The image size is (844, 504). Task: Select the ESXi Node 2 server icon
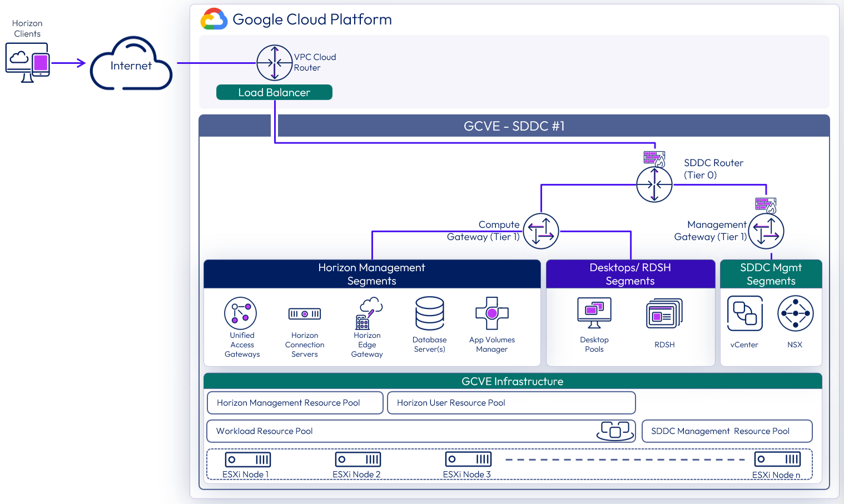(x=358, y=460)
